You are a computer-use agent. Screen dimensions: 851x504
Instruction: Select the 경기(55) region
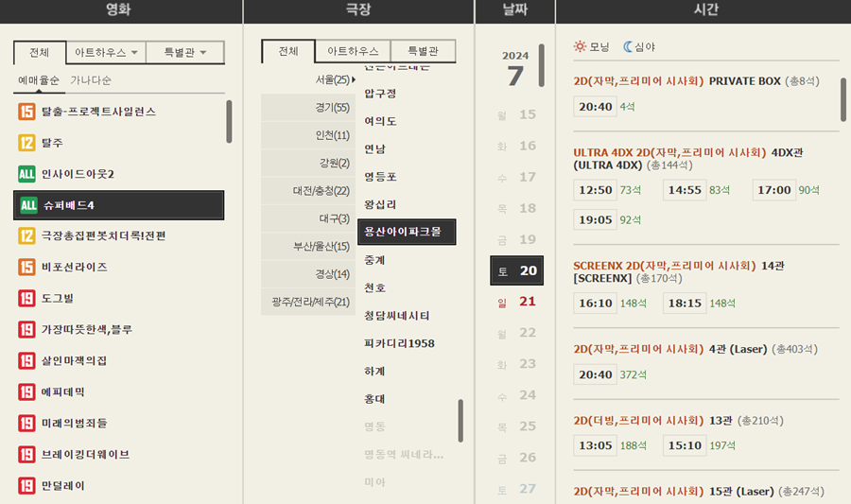click(308, 108)
